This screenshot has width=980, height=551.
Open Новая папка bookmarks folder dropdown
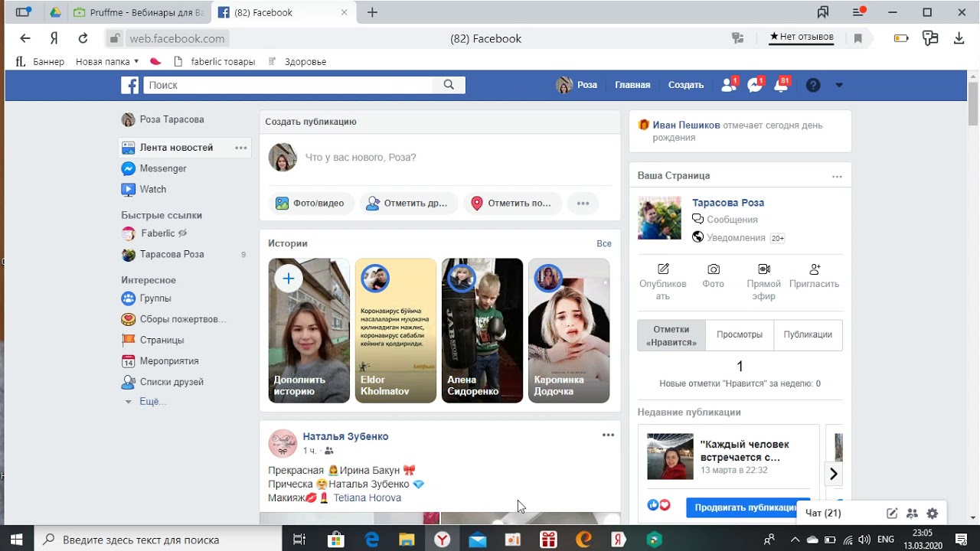pyautogui.click(x=107, y=62)
